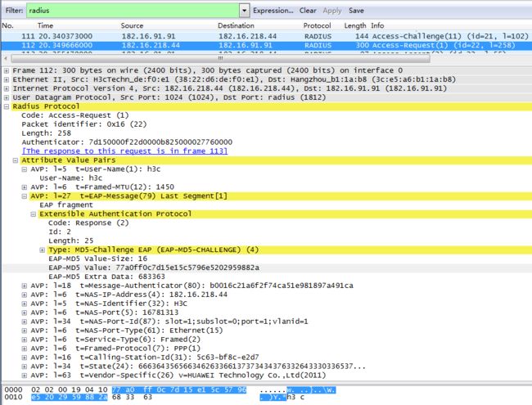Select packet 111 Access-Challenge row
532x405 pixels.
266,36
